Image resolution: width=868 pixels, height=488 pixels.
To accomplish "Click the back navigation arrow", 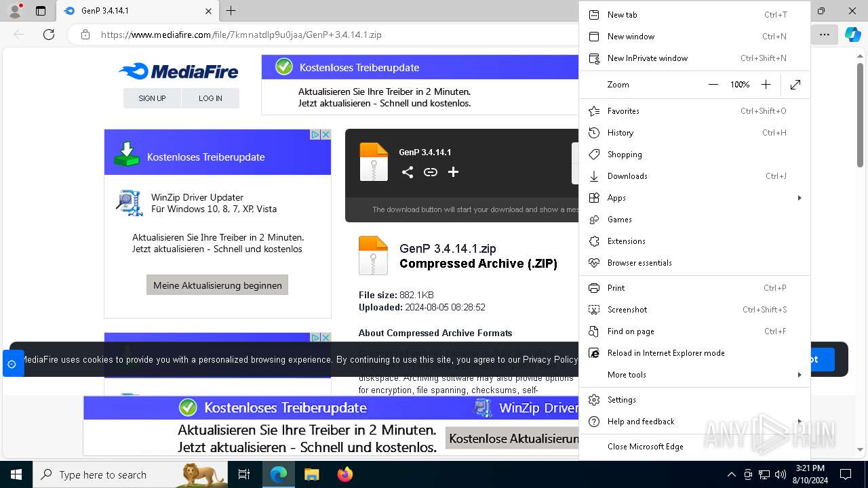I will (x=20, y=35).
